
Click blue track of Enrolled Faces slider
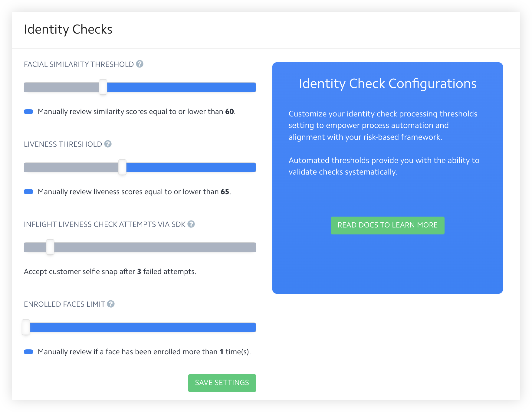pyautogui.click(x=142, y=327)
